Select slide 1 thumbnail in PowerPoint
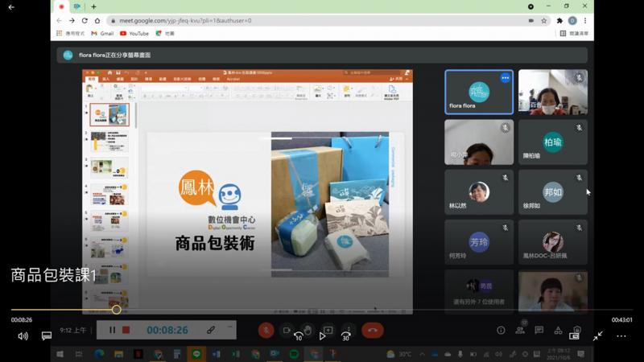Screen dimensions: 644x362 (109, 114)
